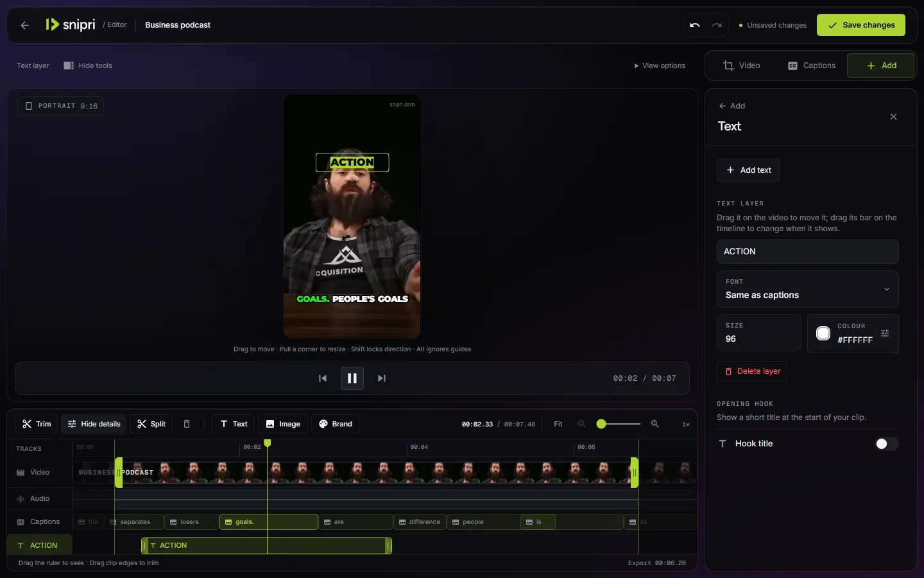Go back using the top-left arrow
Viewport: 924px width, 578px height.
click(x=25, y=25)
